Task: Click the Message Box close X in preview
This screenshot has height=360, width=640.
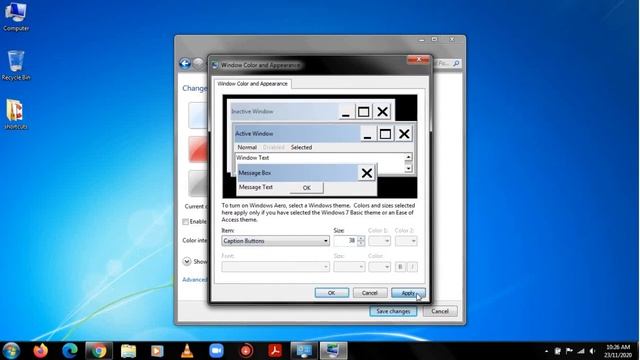Action: (367, 173)
